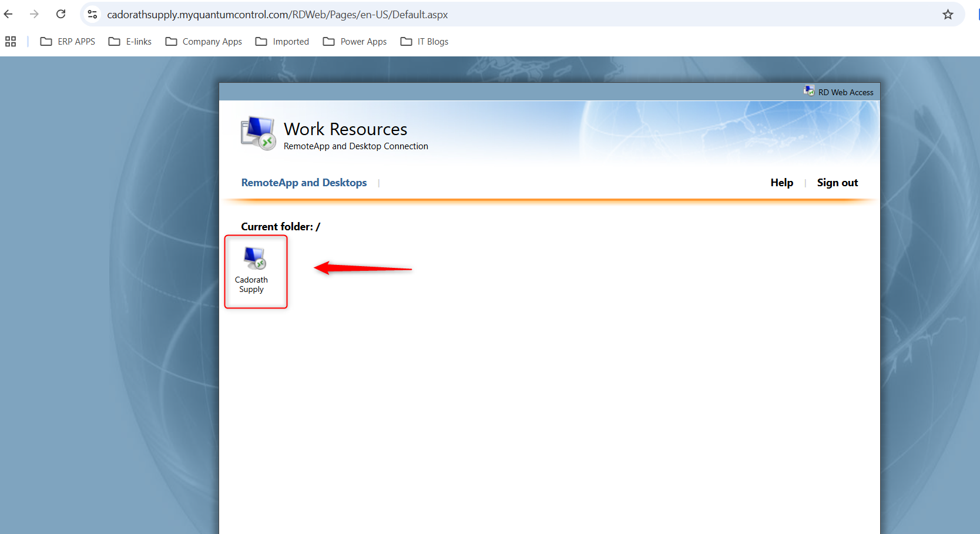The image size is (980, 534).
Task: Open the apps grid in bookmarks bar
Action: [11, 42]
